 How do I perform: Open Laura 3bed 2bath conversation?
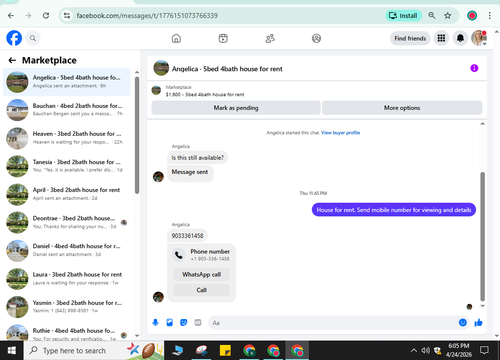(67, 279)
